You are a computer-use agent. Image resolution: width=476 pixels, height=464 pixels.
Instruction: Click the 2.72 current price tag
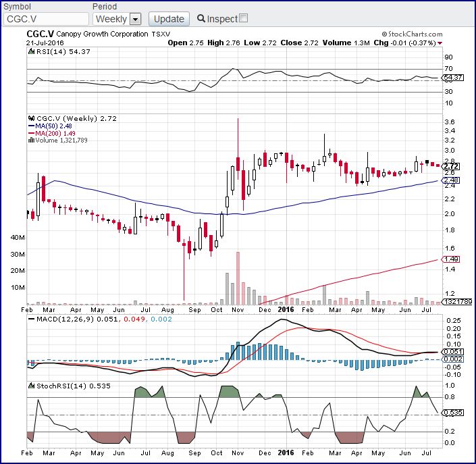click(450, 166)
